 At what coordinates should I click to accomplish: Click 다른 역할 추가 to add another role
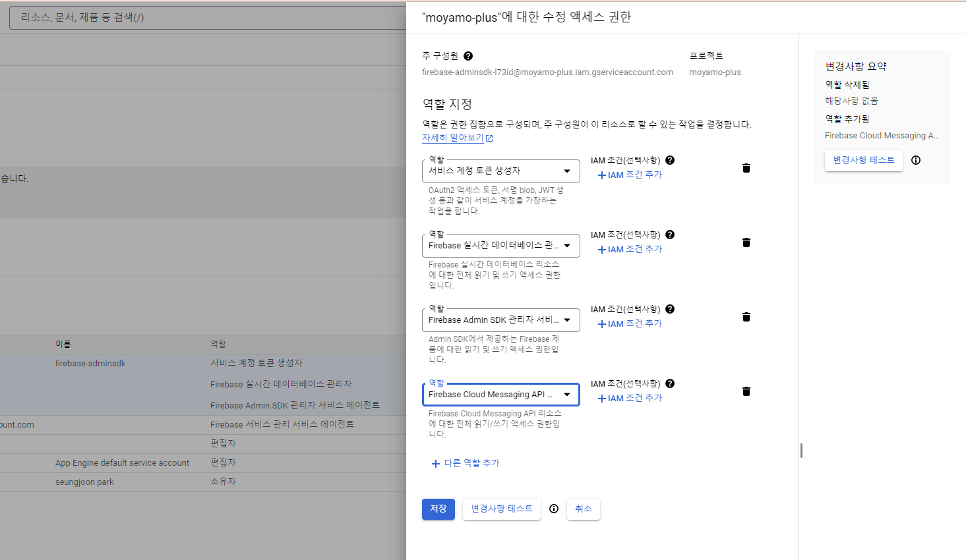(x=466, y=464)
